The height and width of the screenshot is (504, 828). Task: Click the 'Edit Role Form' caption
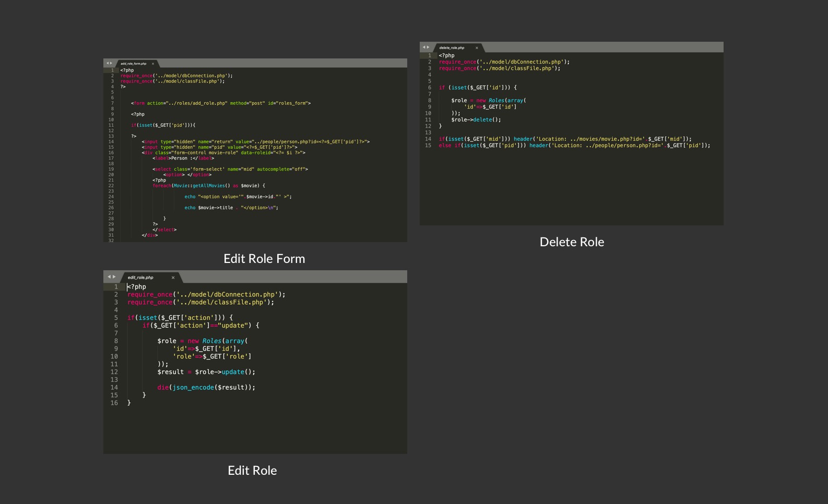coord(264,259)
